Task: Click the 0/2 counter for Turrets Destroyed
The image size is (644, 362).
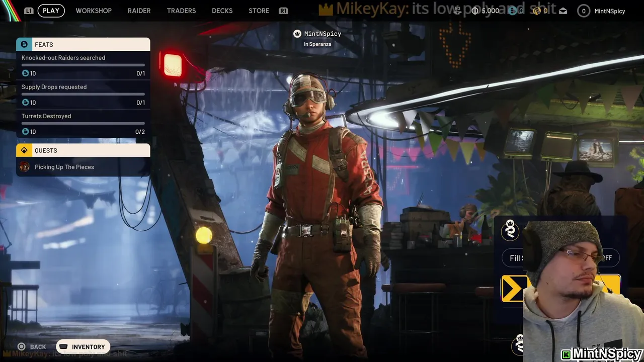Action: coord(140,132)
